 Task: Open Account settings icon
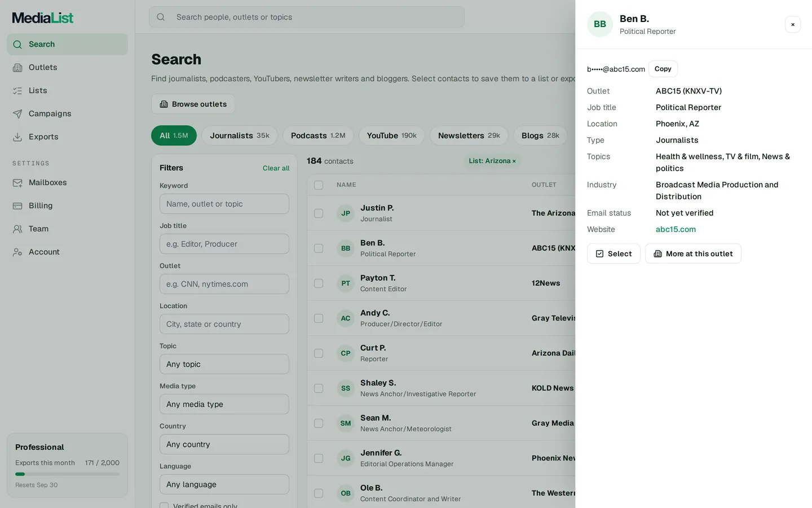17,252
